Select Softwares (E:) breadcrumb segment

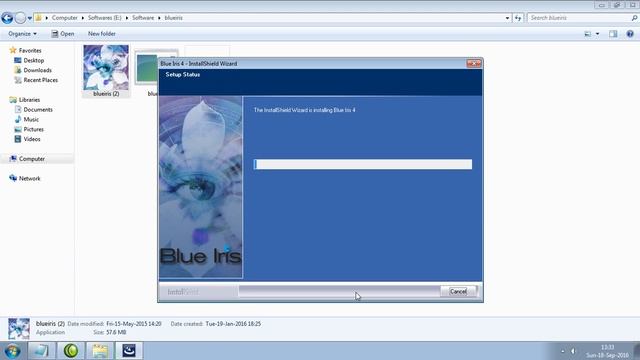[x=104, y=18]
